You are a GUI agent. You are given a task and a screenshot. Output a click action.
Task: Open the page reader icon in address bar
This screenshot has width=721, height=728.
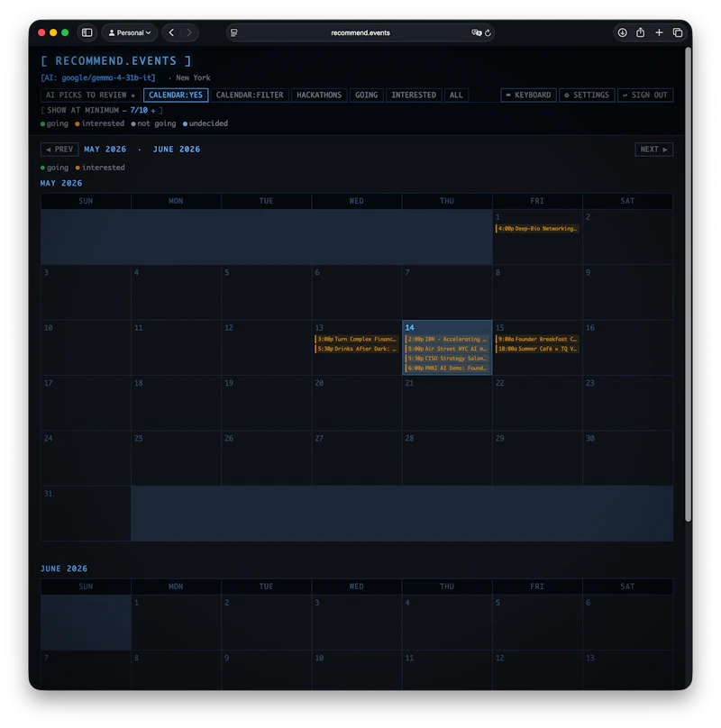(234, 32)
